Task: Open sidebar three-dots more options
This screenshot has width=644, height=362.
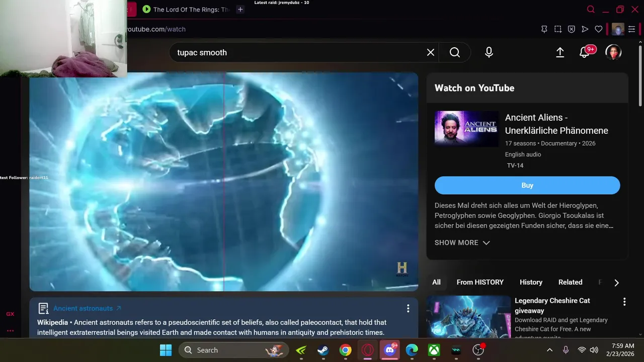Action: [x=10, y=331]
